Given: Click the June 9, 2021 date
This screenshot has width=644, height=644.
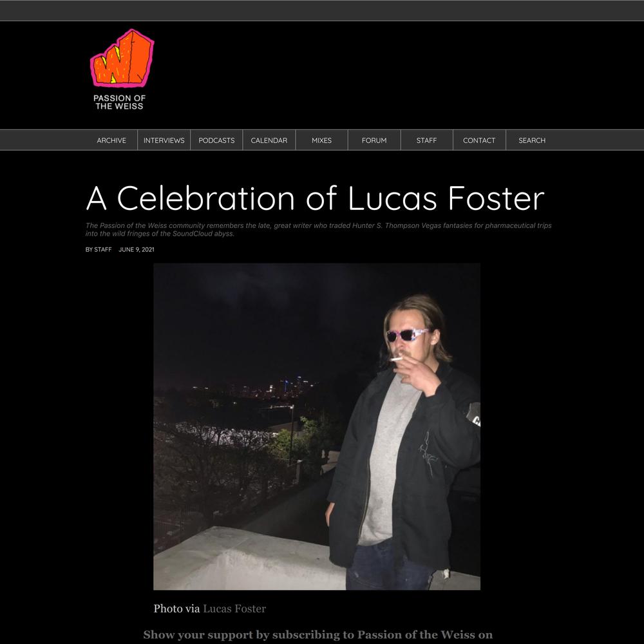Looking at the screenshot, I should (137, 249).
